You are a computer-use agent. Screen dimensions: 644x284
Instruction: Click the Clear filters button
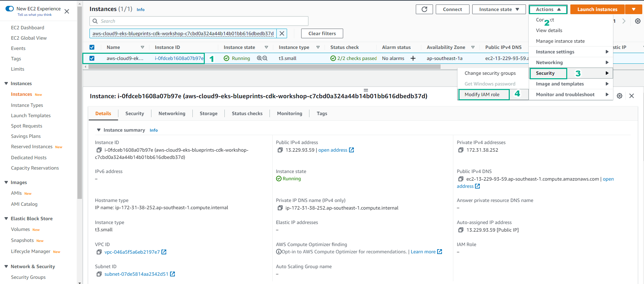click(x=322, y=33)
